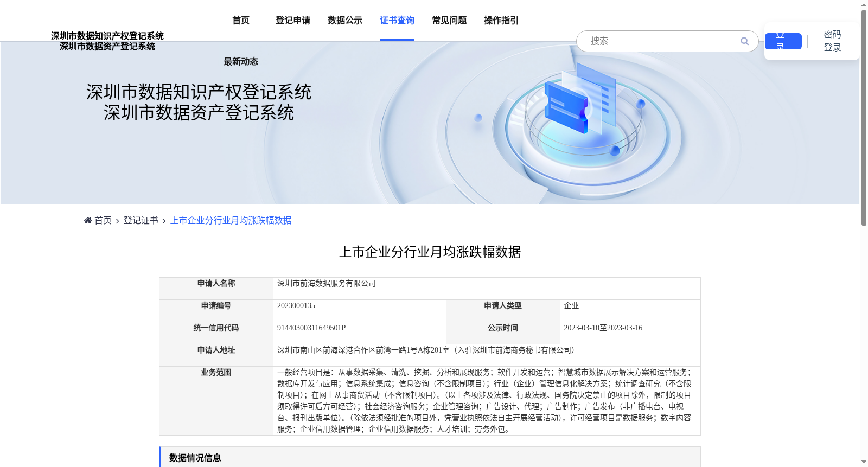The image size is (868, 467).
Task: Click the home icon in breadcrumb
Action: 88,220
